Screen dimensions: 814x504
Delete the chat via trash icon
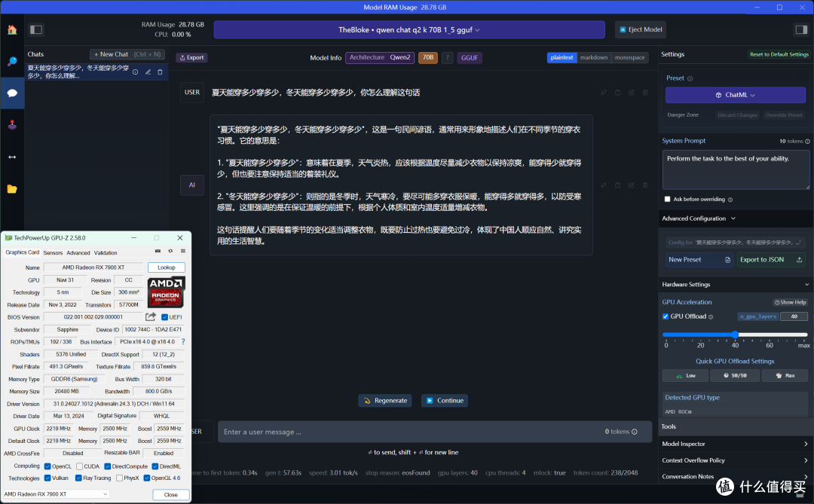coord(160,72)
